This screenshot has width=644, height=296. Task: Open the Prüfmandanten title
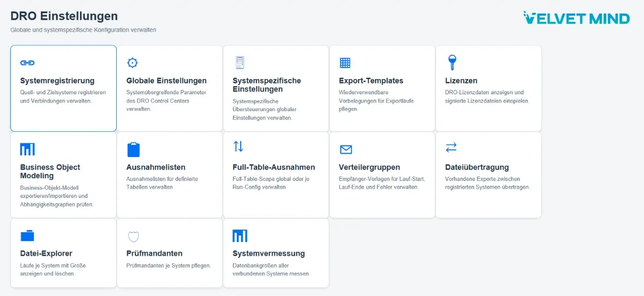(x=154, y=254)
